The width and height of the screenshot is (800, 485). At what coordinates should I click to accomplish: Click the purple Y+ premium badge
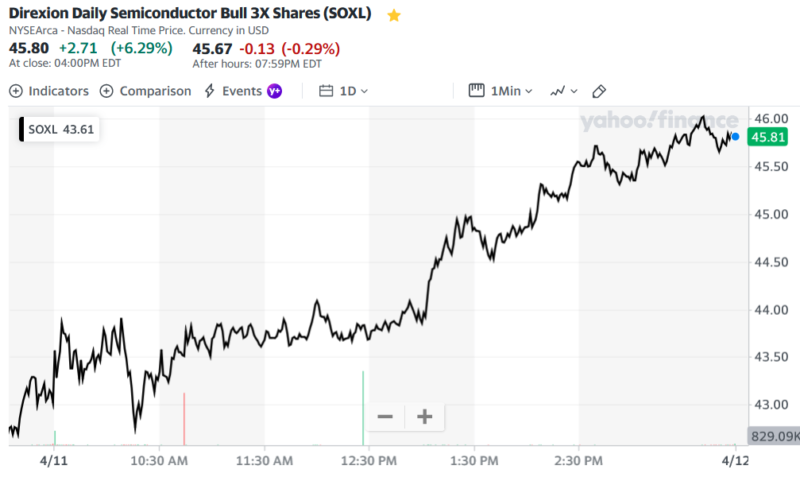pos(274,91)
